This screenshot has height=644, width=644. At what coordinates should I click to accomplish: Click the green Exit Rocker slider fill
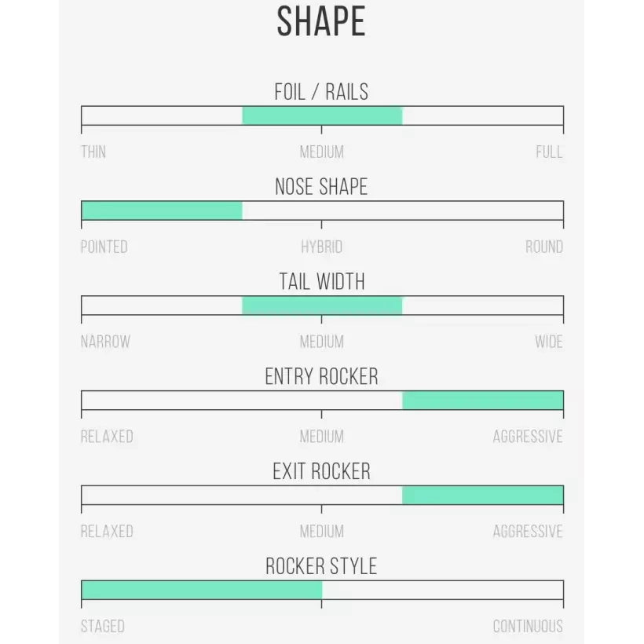(x=482, y=496)
